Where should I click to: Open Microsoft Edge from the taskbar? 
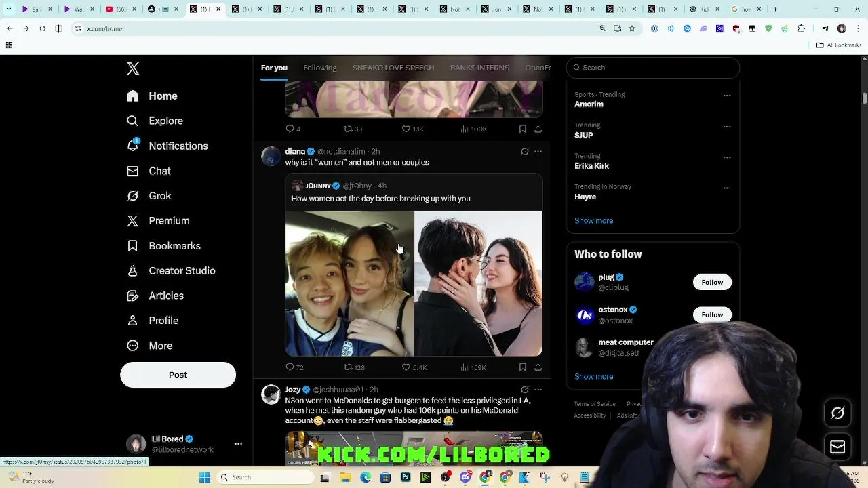pyautogui.click(x=366, y=477)
